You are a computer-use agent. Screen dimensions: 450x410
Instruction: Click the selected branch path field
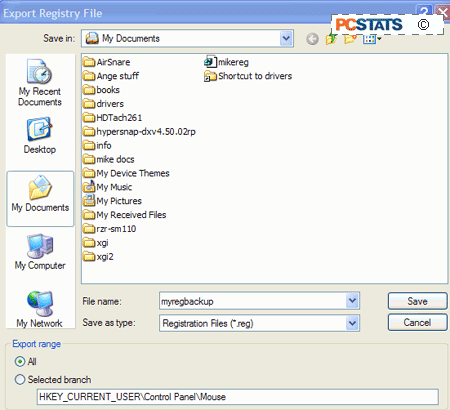point(238,397)
